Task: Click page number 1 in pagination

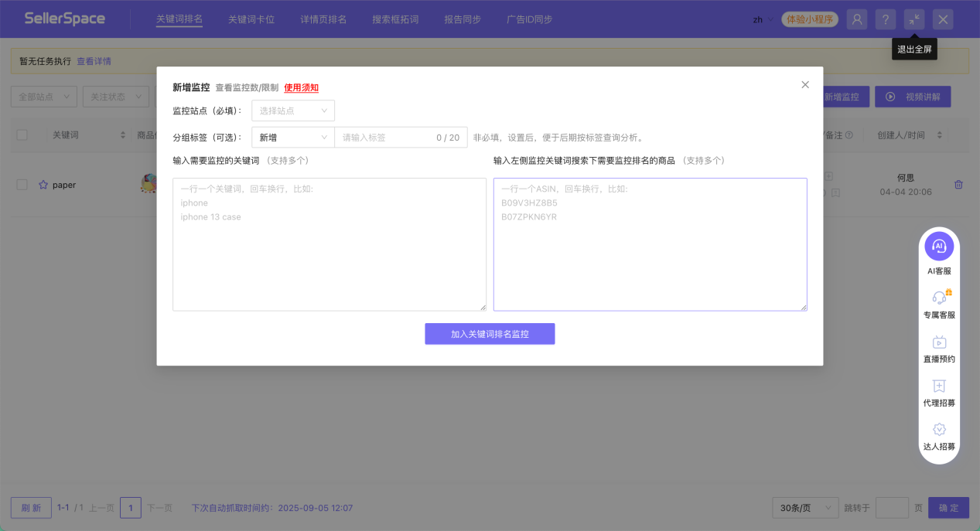Action: pos(131,508)
